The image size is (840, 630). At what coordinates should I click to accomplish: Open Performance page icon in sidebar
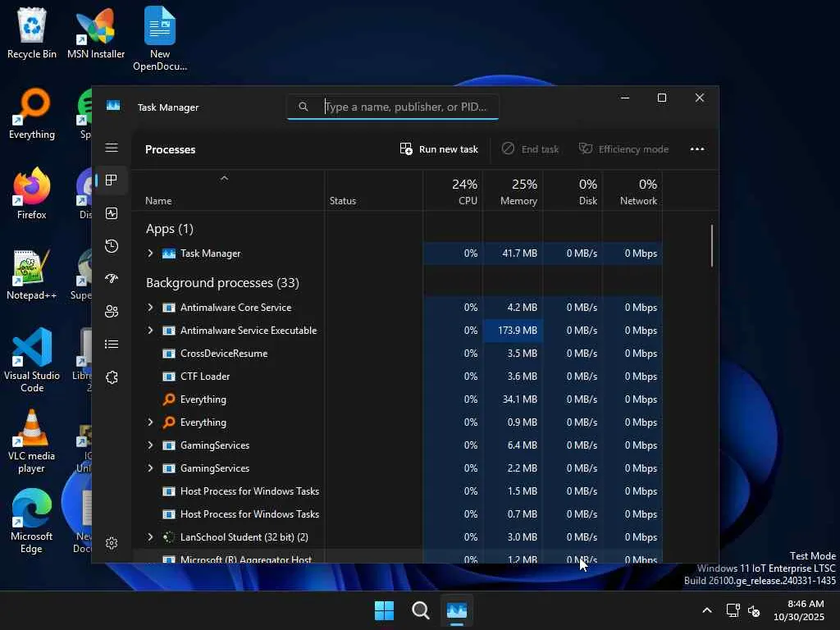112,213
